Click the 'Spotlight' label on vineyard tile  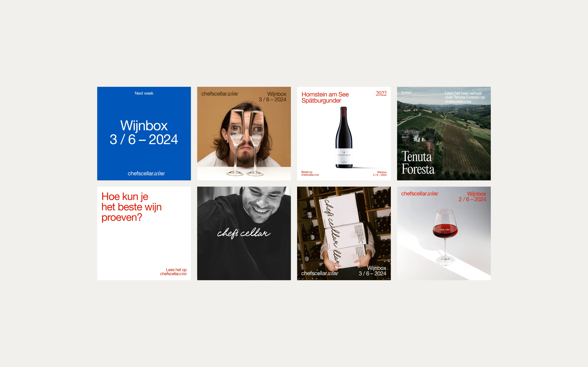pyautogui.click(x=406, y=93)
